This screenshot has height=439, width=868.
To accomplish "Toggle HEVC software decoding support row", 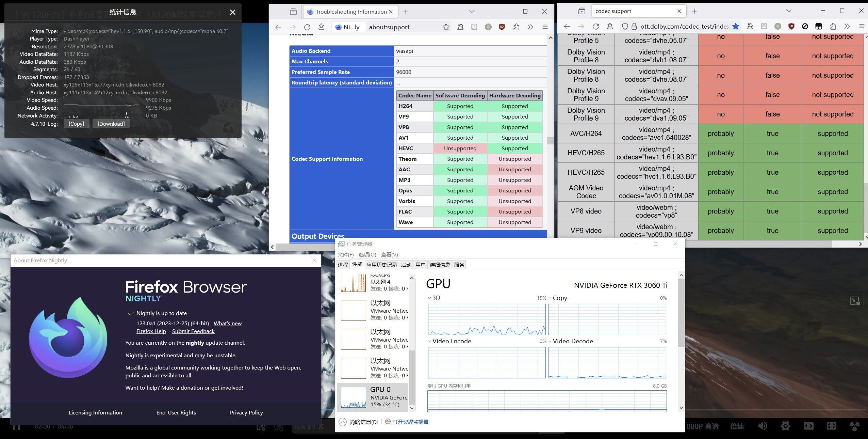I will click(x=459, y=148).
